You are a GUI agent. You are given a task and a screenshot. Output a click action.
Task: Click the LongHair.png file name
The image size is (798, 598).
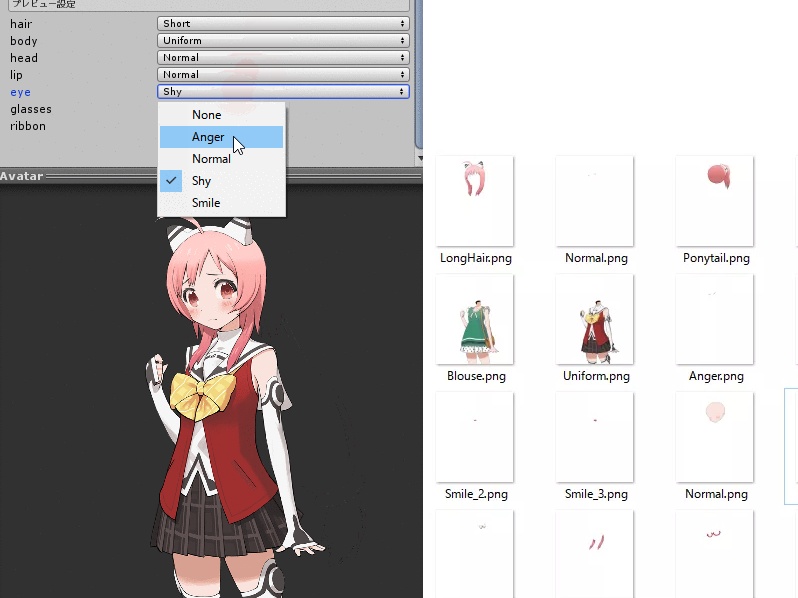pos(476,258)
